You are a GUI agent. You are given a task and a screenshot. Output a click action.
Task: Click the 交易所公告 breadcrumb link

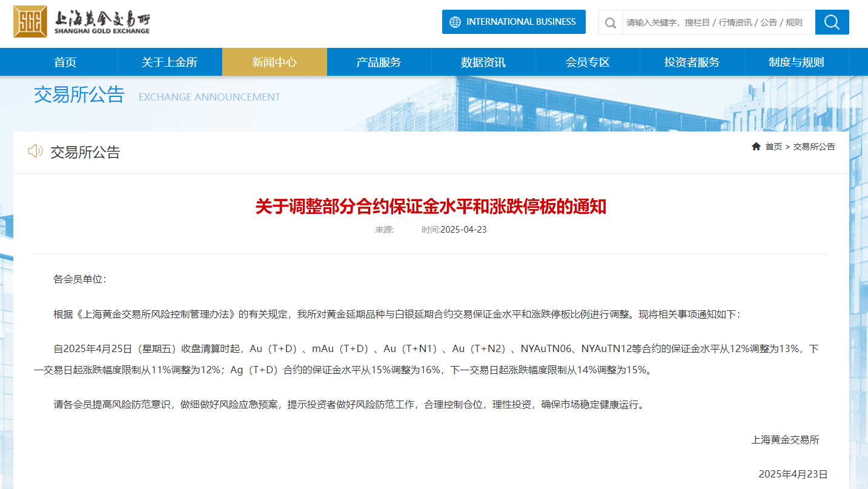814,147
